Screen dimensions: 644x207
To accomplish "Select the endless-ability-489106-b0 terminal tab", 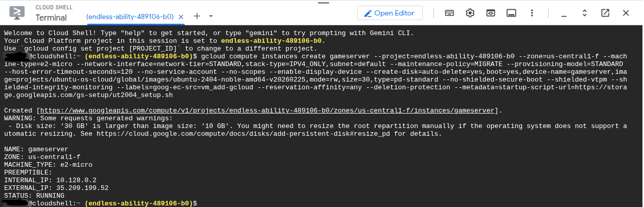I will coord(130,17).
